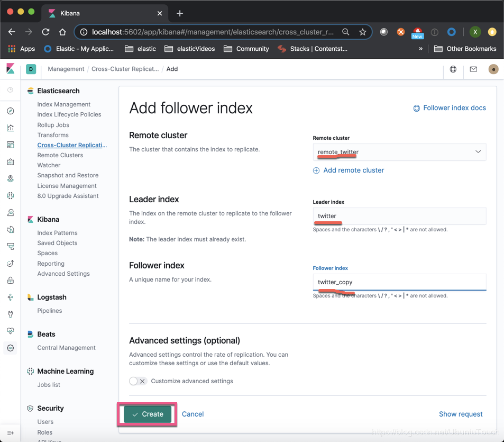Reload the browser page
This screenshot has height=442, width=504.
coord(45,32)
